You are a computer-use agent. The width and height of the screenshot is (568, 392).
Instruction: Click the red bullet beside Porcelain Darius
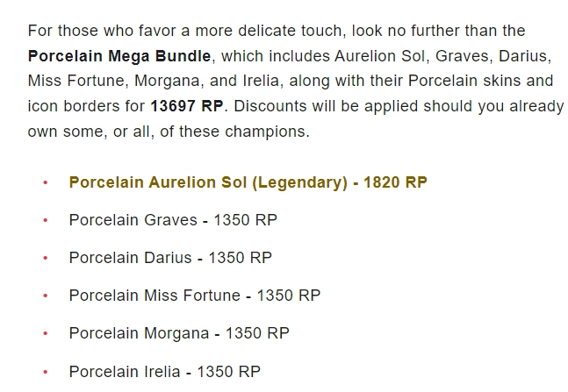click(45, 259)
